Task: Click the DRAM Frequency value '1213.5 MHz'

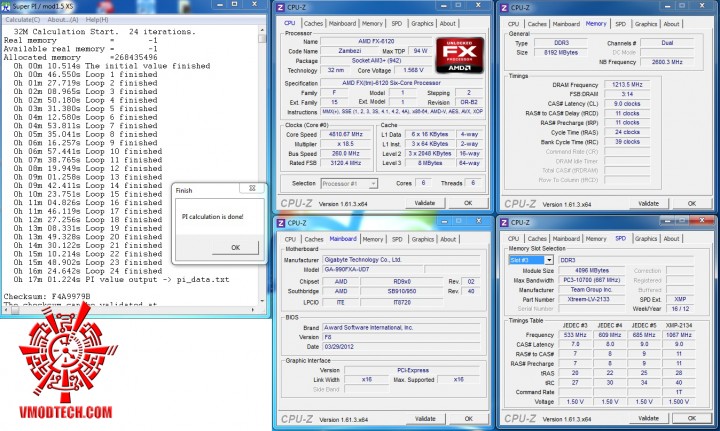Action: [x=627, y=85]
